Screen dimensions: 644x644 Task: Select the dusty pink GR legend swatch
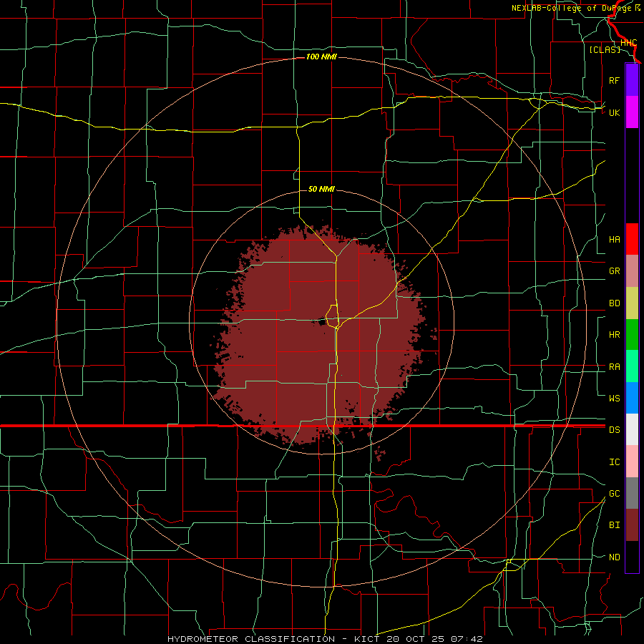coord(632,271)
